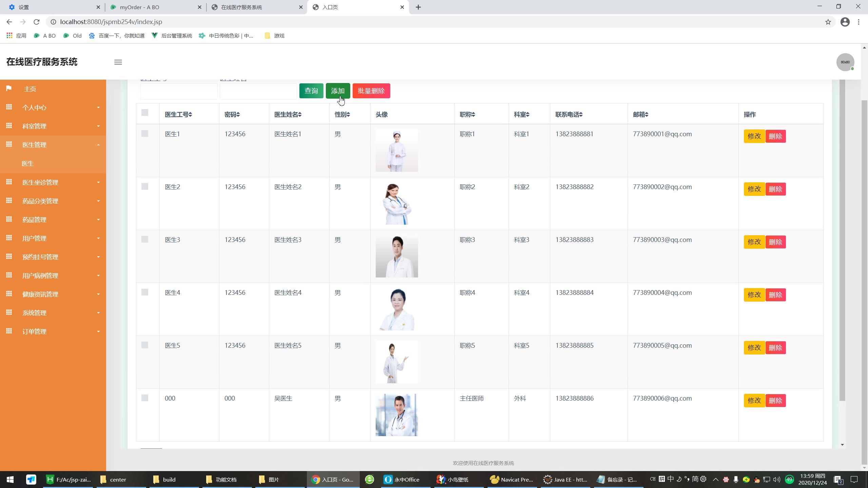Image resolution: width=868 pixels, height=488 pixels.
Task: Click the red 批量删除 button
Action: pyautogui.click(x=371, y=91)
